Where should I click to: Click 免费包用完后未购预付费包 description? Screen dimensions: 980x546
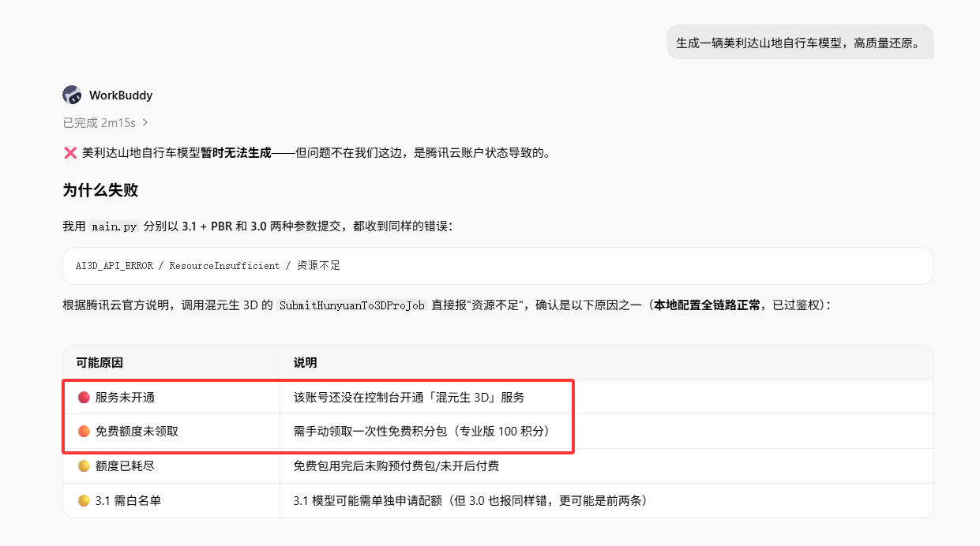pos(396,466)
